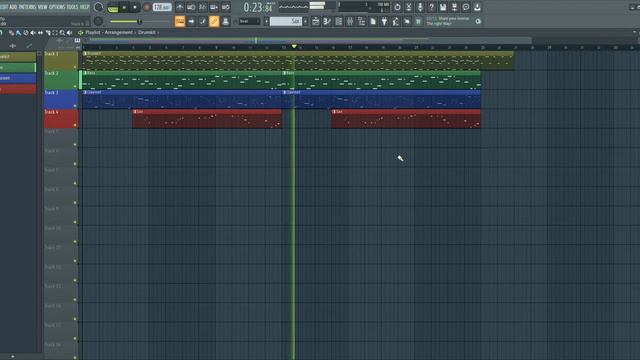
Task: Open the first Sax clip menu icon
Action: [135, 112]
